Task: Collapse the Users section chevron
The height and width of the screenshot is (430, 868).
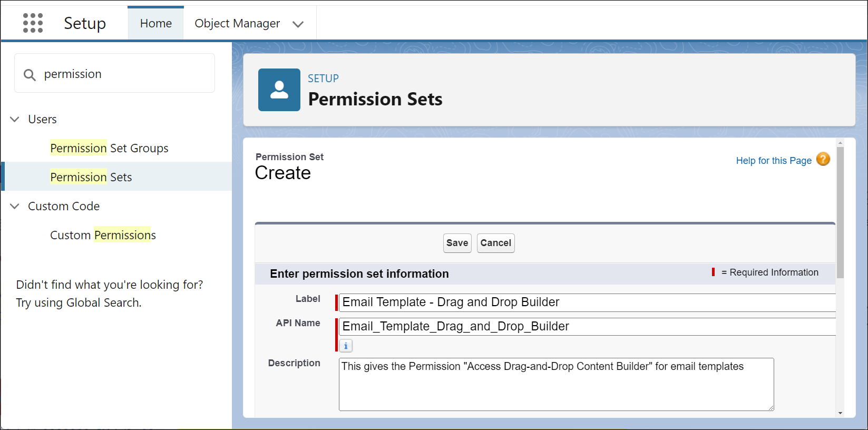Action: point(15,120)
